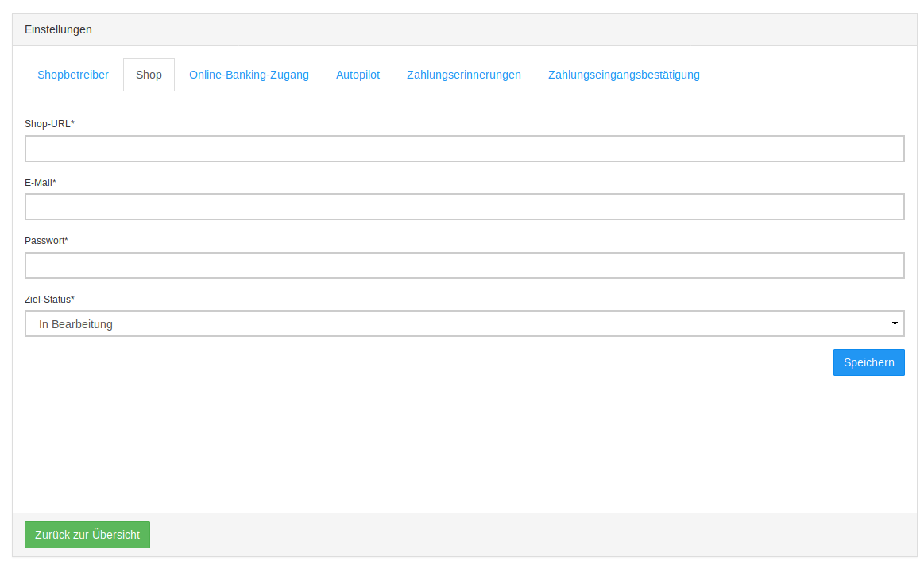Click the Zurück zur Übersicht button

87,535
